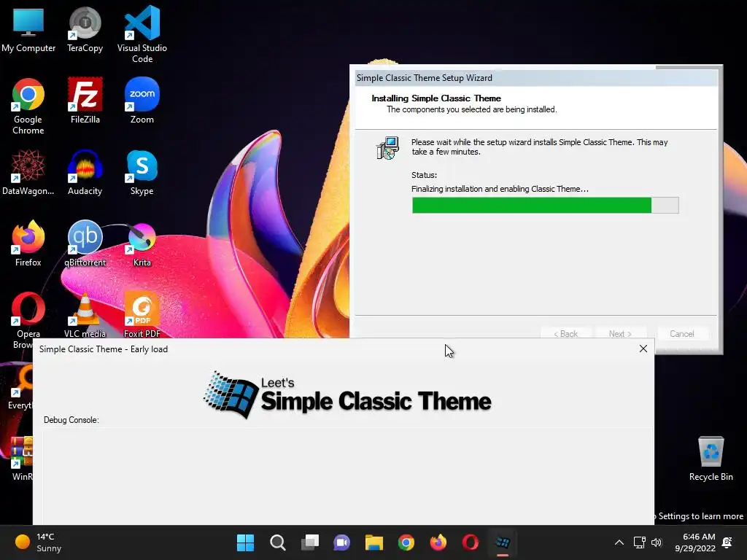Click the Setup Wizard title bar
The image size is (747, 560).
(x=536, y=77)
